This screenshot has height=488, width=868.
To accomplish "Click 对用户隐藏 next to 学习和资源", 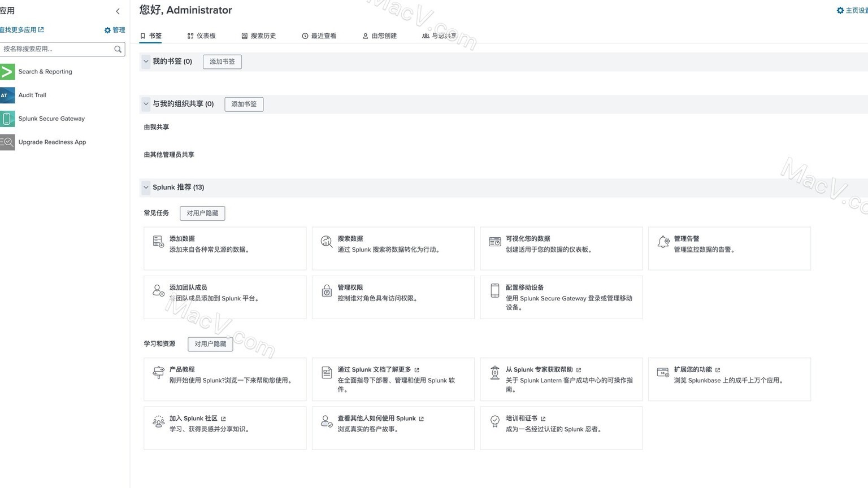I will (x=210, y=343).
